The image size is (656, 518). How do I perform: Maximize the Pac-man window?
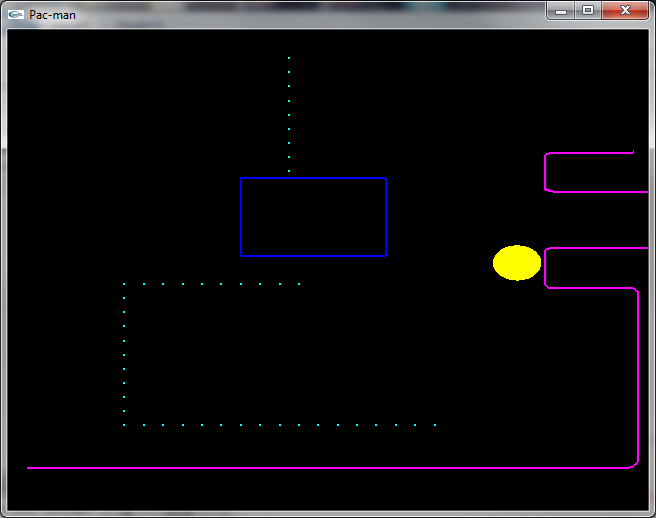click(588, 10)
